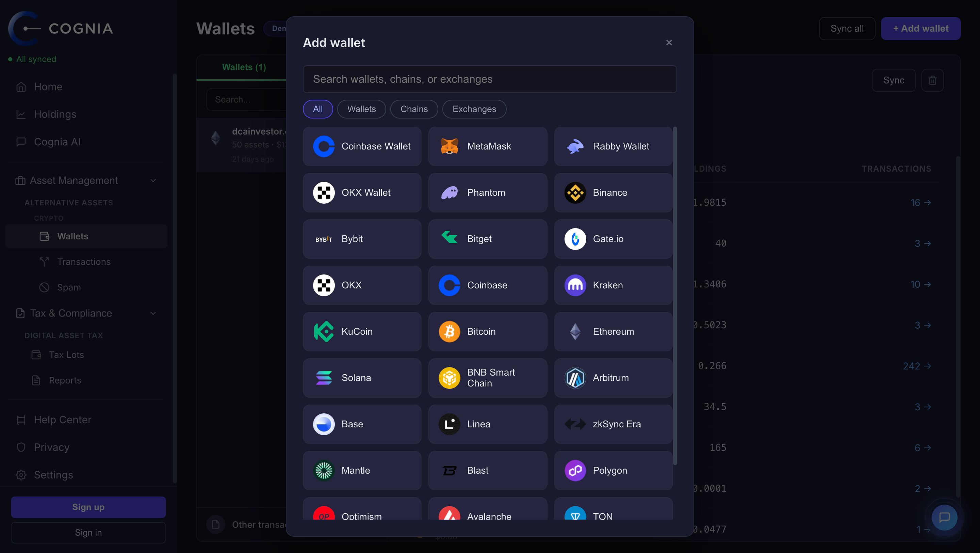Close the Add wallet dialog
Viewport: 980px width, 553px height.
[x=669, y=43]
